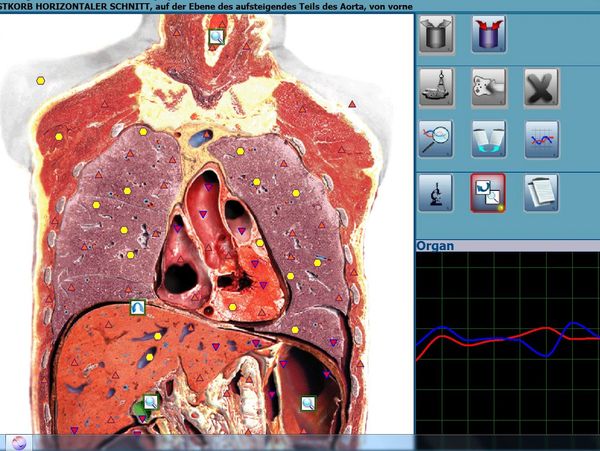Open the wave graph comparison icon
Image resolution: width=600 pixels, height=451 pixels.
tap(541, 139)
